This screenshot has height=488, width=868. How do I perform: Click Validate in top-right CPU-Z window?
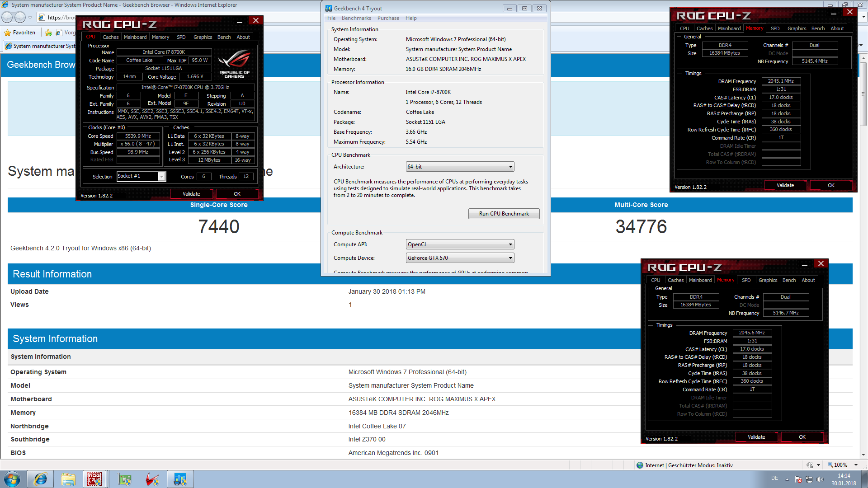pyautogui.click(x=785, y=185)
